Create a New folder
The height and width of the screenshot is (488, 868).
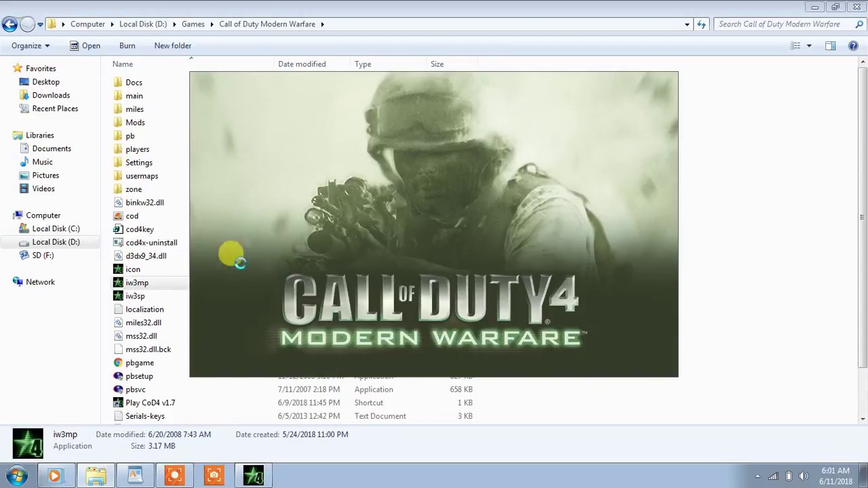coord(172,45)
